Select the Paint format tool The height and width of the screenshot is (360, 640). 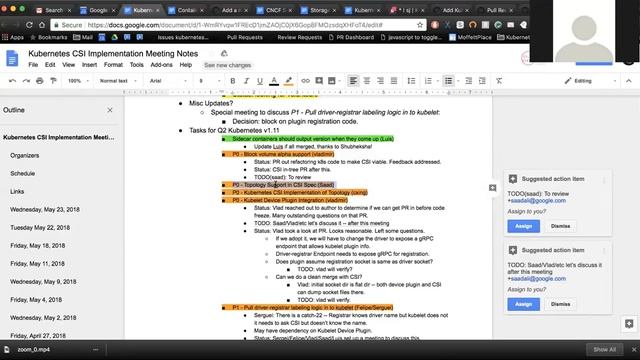(x=53, y=81)
